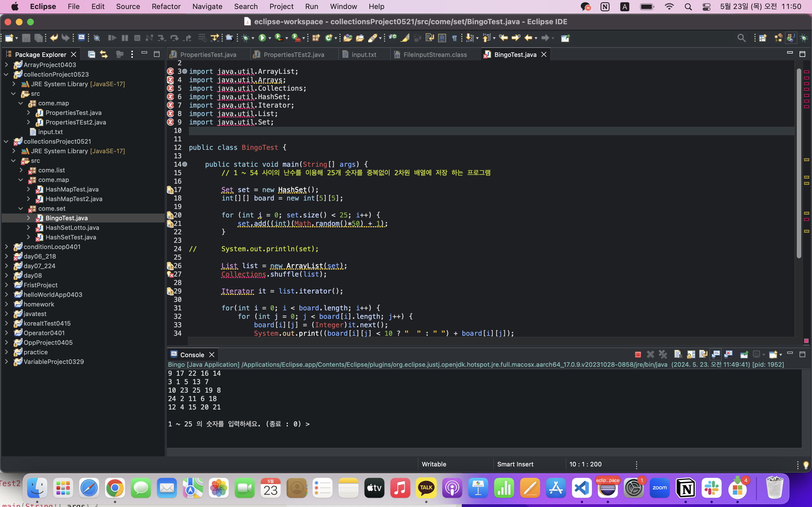Image resolution: width=812 pixels, height=507 pixels.
Task: Toggle Word Wrap in console toolbar
Action: pyautogui.click(x=703, y=354)
